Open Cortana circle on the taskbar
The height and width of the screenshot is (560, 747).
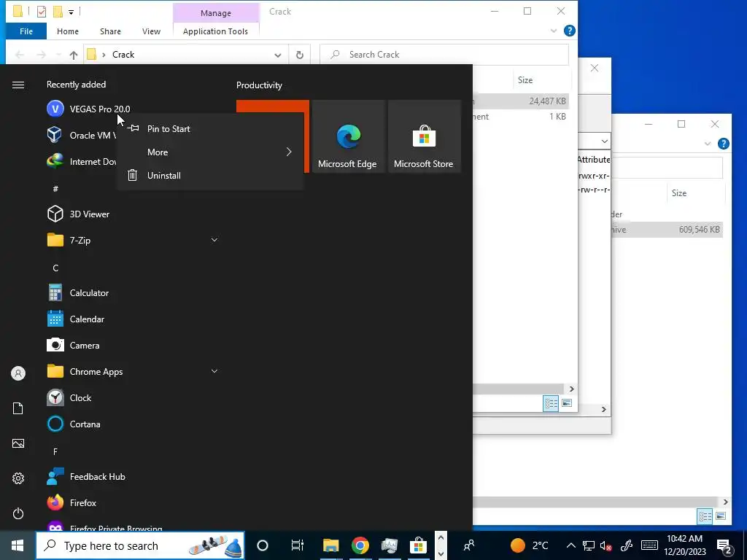263,545
